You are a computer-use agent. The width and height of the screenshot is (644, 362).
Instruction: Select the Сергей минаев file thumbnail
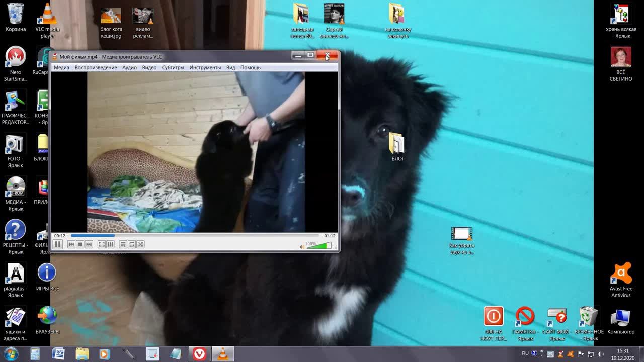(x=334, y=21)
